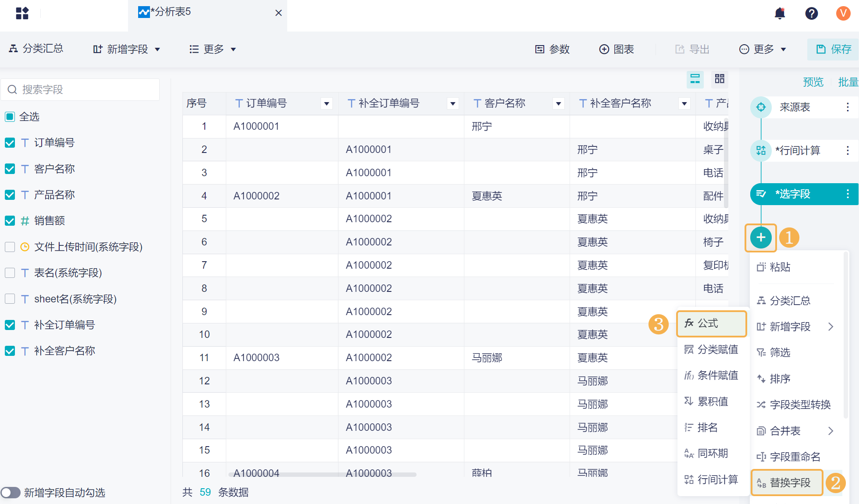Image resolution: width=859 pixels, height=504 pixels.
Task: Click the 行间计算 step node icon
Action: (x=761, y=150)
